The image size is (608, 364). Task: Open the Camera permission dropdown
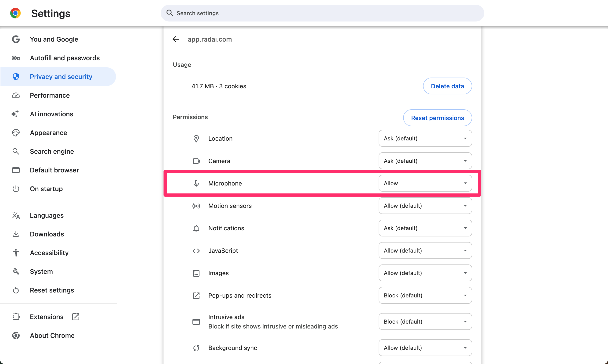(x=425, y=161)
